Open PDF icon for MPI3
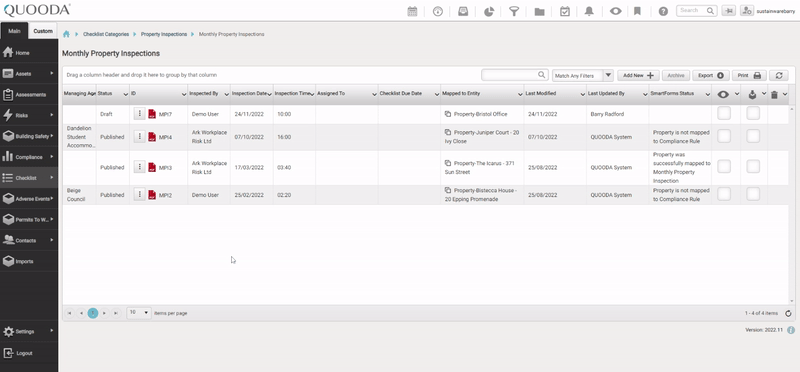Image resolution: width=800 pixels, height=372 pixels. pos(152,167)
